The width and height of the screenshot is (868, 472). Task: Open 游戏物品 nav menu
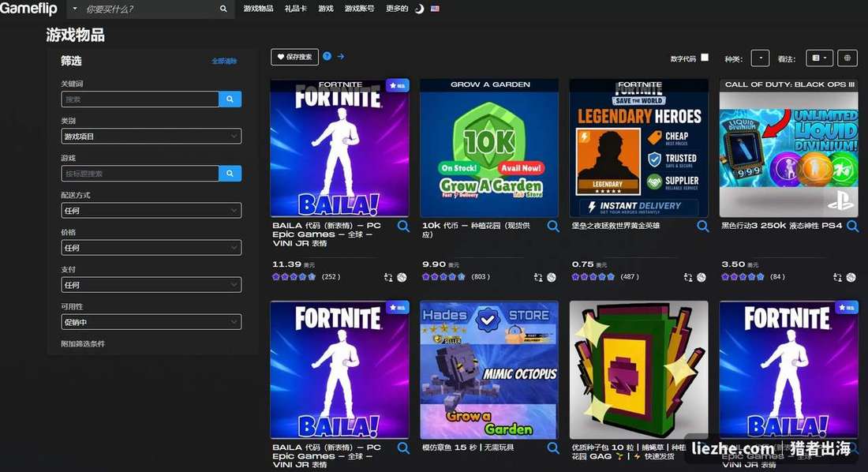[258, 9]
